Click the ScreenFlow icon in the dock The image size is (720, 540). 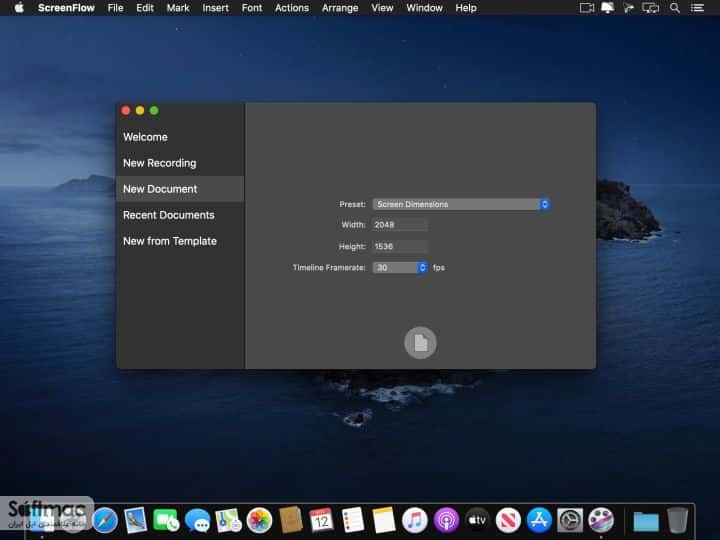point(601,520)
